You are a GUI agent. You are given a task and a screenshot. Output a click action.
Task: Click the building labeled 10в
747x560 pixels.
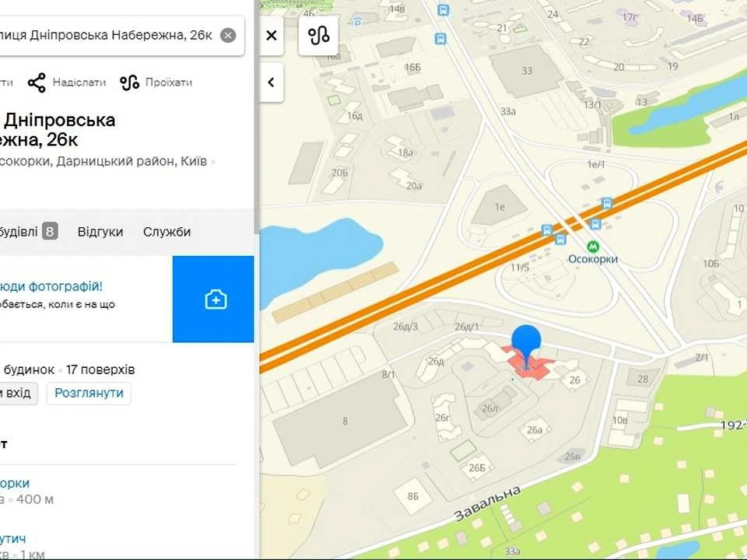point(628,422)
